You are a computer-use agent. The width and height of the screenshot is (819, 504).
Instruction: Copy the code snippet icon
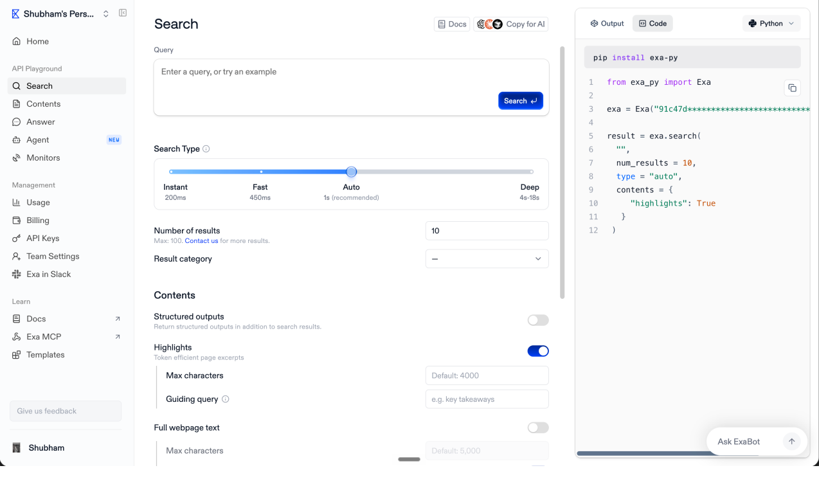(793, 88)
